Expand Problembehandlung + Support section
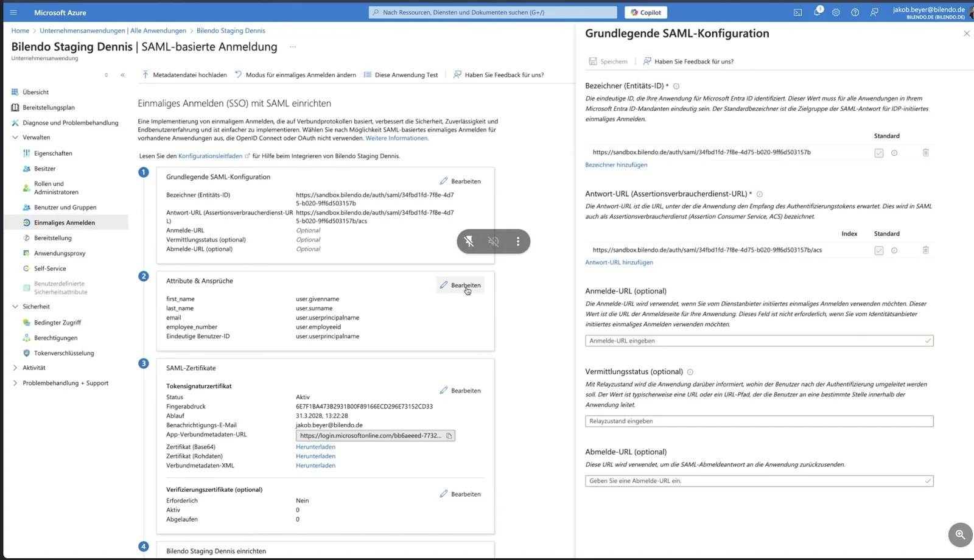This screenshot has height=560, width=974. tap(15, 383)
